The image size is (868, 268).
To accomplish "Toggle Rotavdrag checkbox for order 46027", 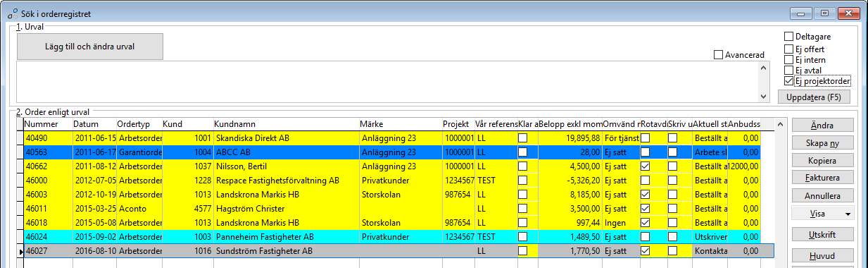I will (x=645, y=250).
